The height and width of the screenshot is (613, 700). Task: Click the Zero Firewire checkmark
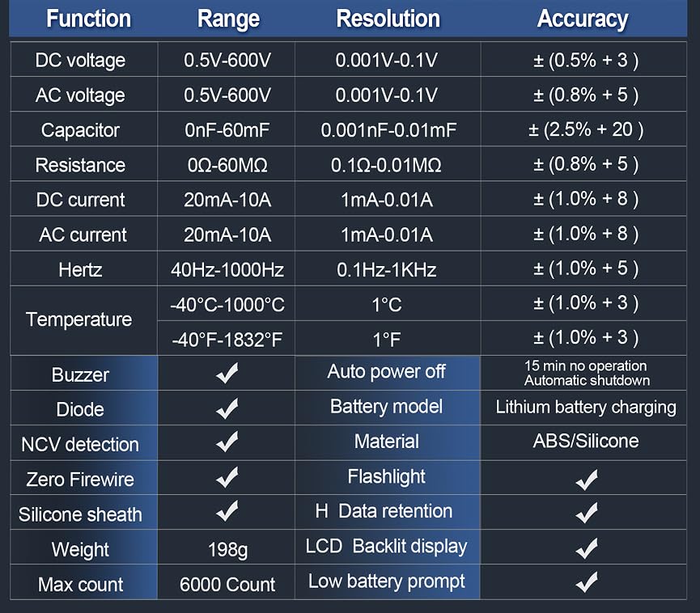click(227, 478)
